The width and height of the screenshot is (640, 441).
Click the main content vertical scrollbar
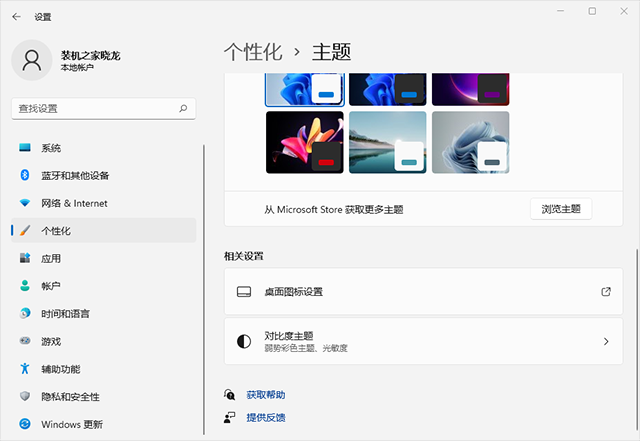(x=638, y=341)
